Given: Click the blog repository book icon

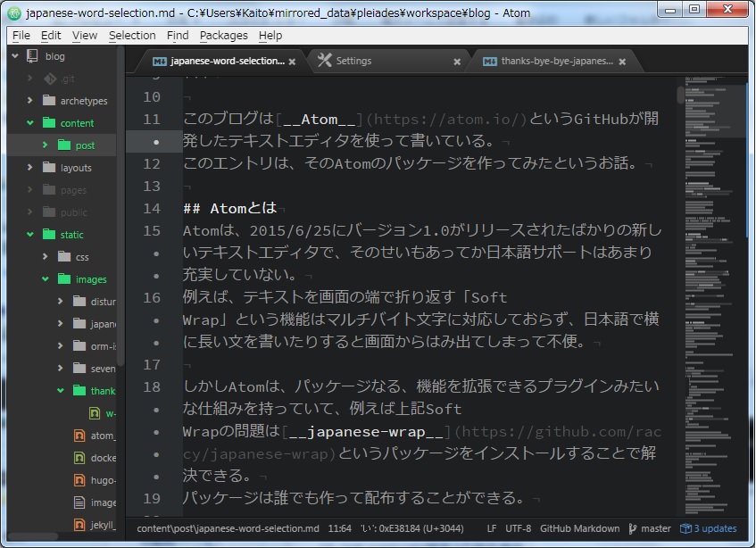Looking at the screenshot, I should pyautogui.click(x=32, y=56).
